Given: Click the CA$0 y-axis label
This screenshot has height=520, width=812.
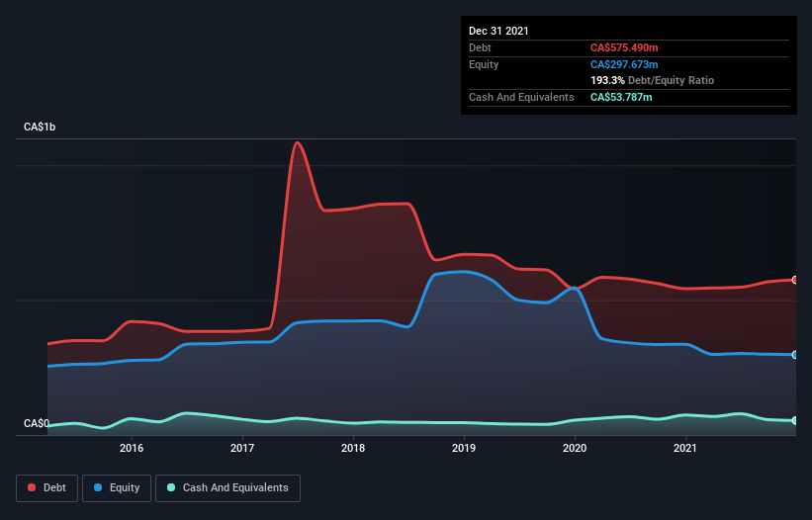Looking at the screenshot, I should coord(37,423).
